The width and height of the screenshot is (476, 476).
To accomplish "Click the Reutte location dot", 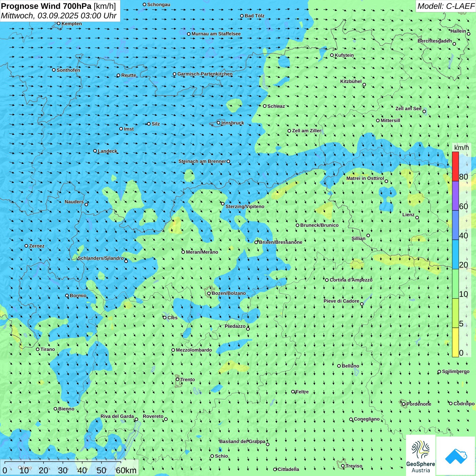I will (x=118, y=75).
